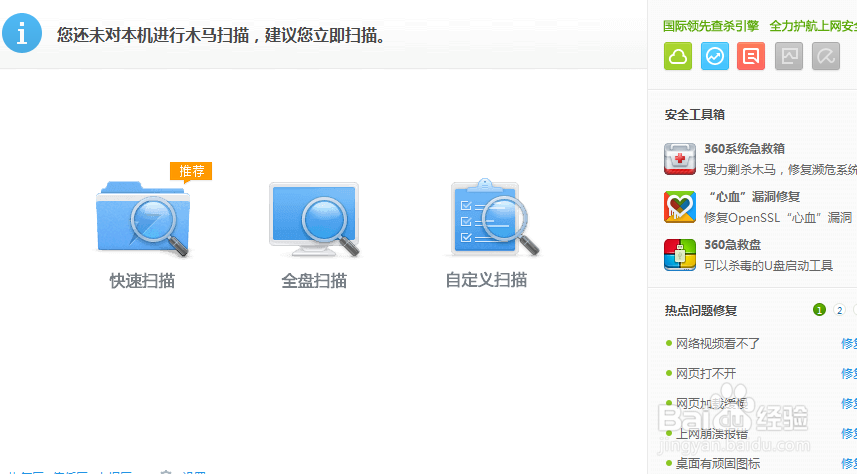Open the 360系统急救箱 first-aid kit icon

coord(680,159)
